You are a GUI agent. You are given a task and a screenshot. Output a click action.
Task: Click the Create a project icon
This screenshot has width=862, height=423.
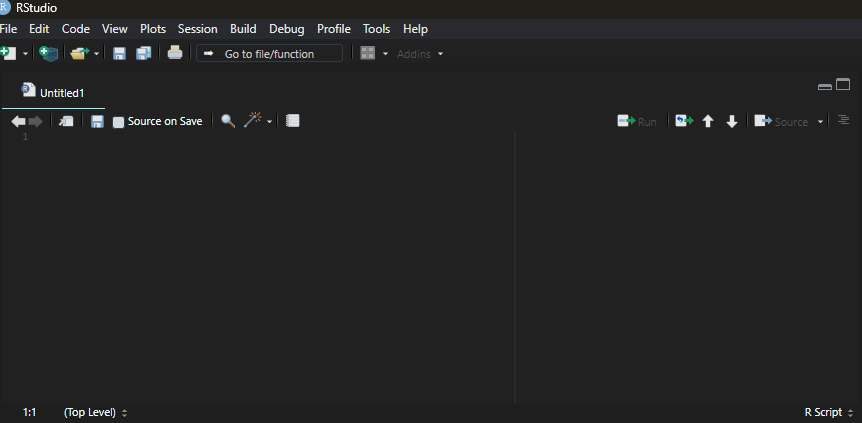[x=48, y=53]
